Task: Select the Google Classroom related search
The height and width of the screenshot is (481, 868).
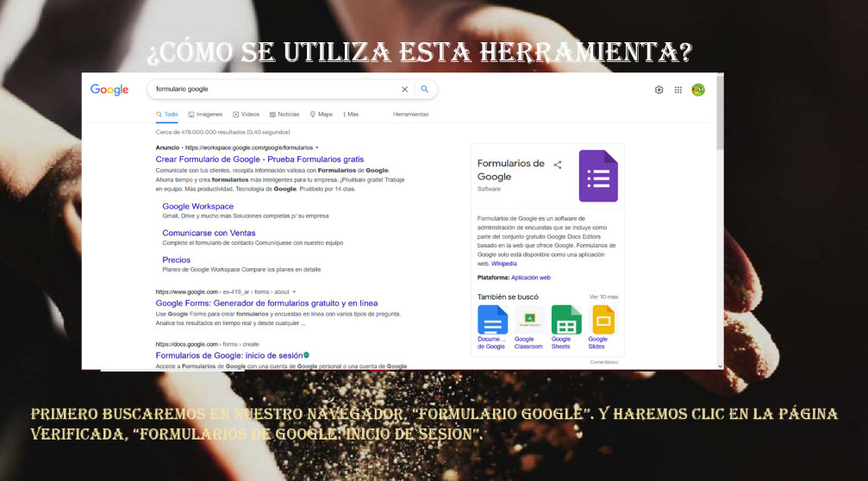Action: pos(529,321)
